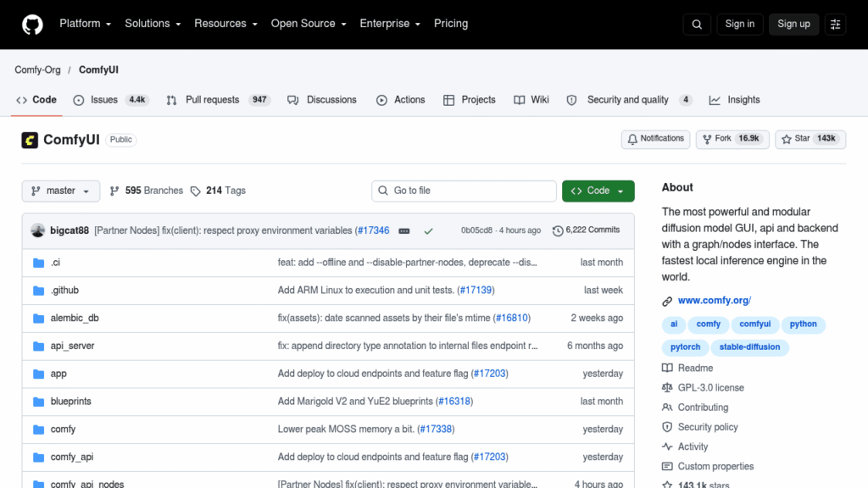Click the Readme book icon
Viewport: 868px width, 488px height.
point(667,368)
